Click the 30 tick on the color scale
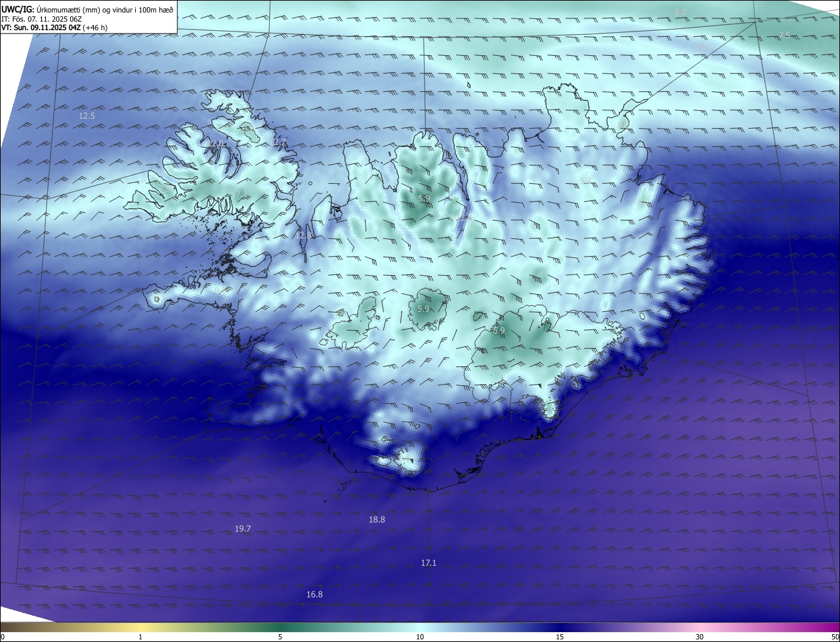840x642 pixels. tap(700, 637)
